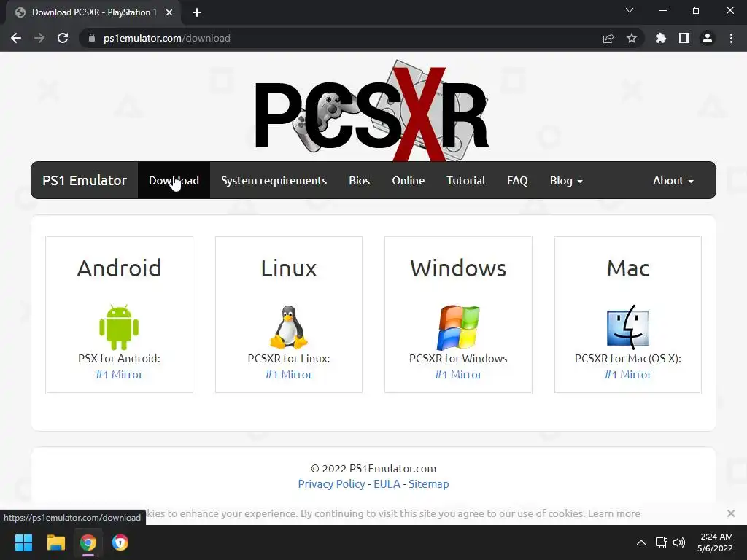Open the EULA link
Screen dimensions: 747x560
(x=387, y=484)
